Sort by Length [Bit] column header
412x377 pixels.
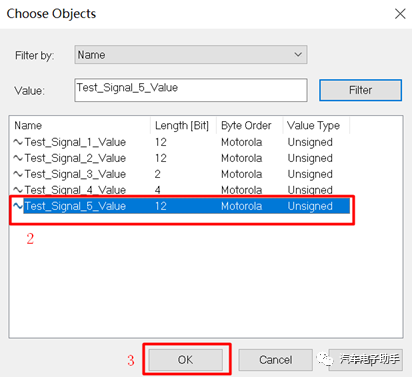[x=183, y=126]
